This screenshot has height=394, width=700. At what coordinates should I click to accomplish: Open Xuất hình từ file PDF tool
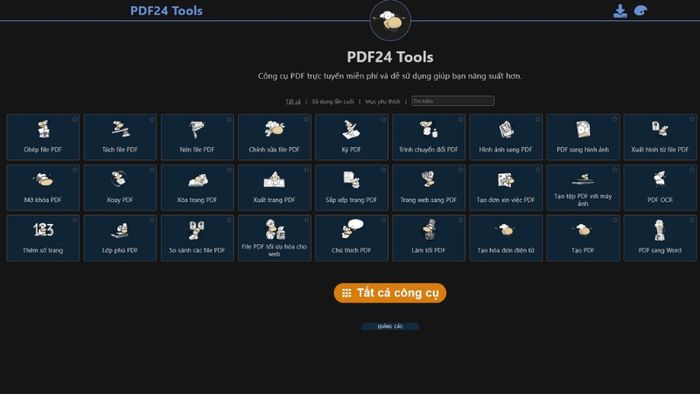tap(660, 137)
